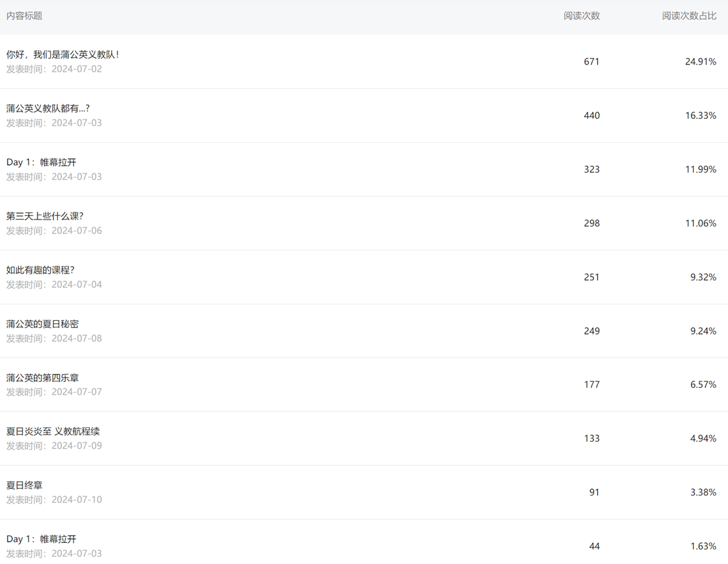Select the publish date 2024-07-06
The height and width of the screenshot is (564, 728).
[x=76, y=231]
